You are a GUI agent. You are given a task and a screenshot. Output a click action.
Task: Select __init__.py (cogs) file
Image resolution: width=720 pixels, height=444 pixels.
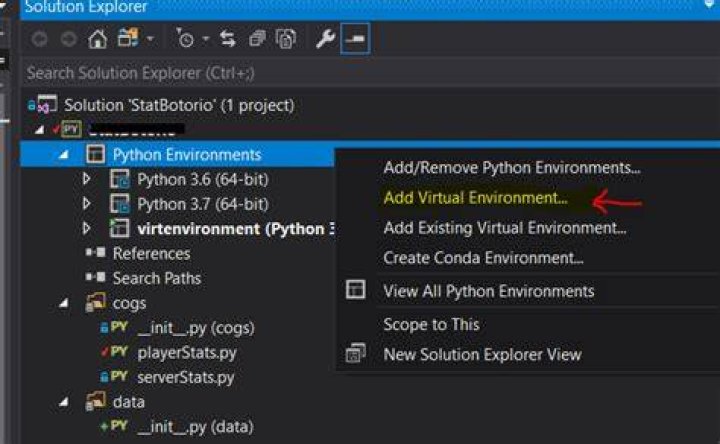[196, 328]
